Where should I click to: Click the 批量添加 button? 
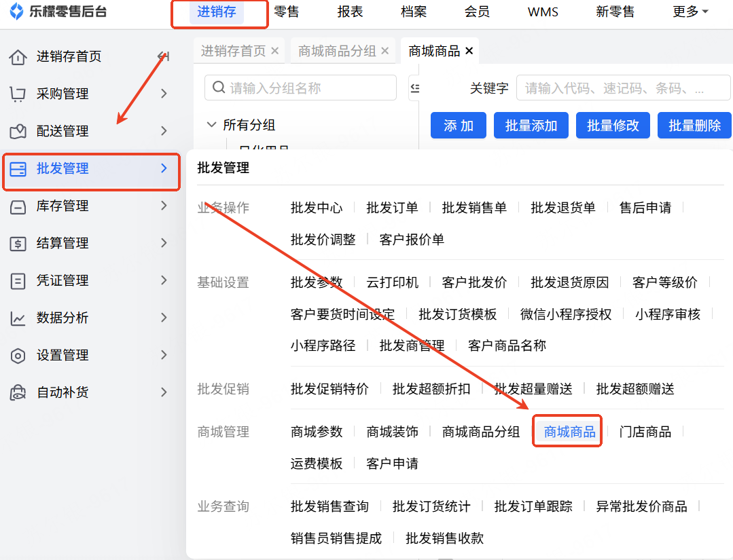[x=531, y=125]
